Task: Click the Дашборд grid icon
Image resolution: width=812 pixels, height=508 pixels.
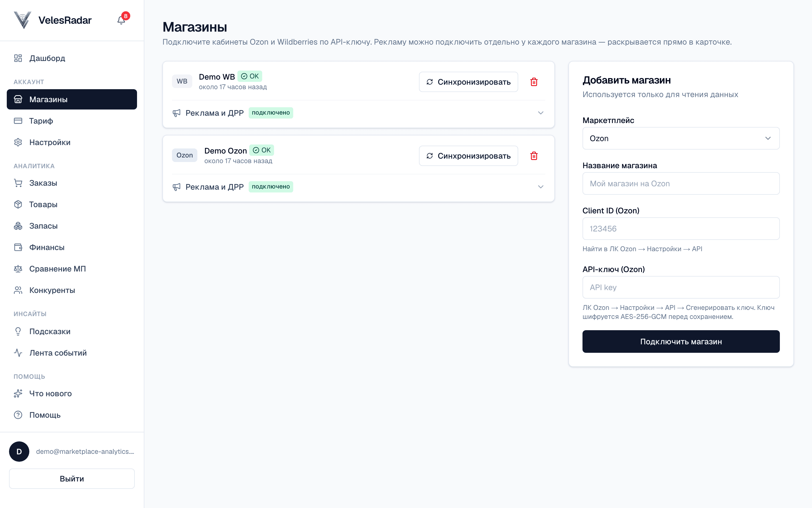Action: (x=18, y=58)
